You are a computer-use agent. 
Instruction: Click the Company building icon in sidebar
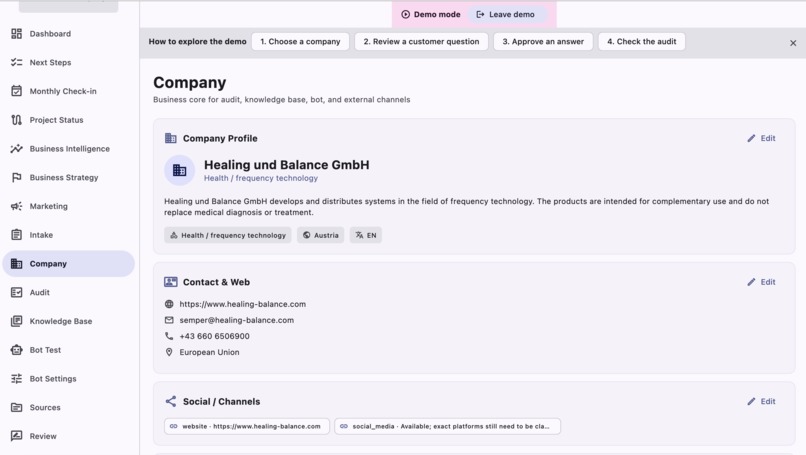16,264
